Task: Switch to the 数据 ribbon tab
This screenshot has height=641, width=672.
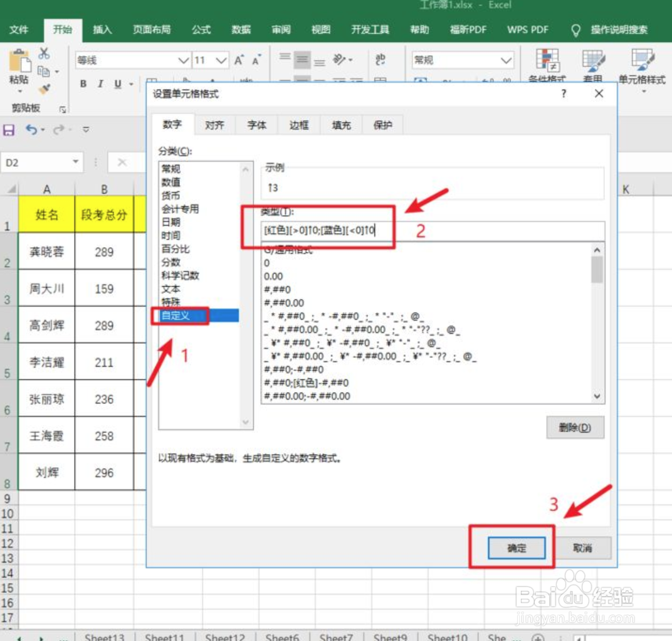Action: coord(241,29)
